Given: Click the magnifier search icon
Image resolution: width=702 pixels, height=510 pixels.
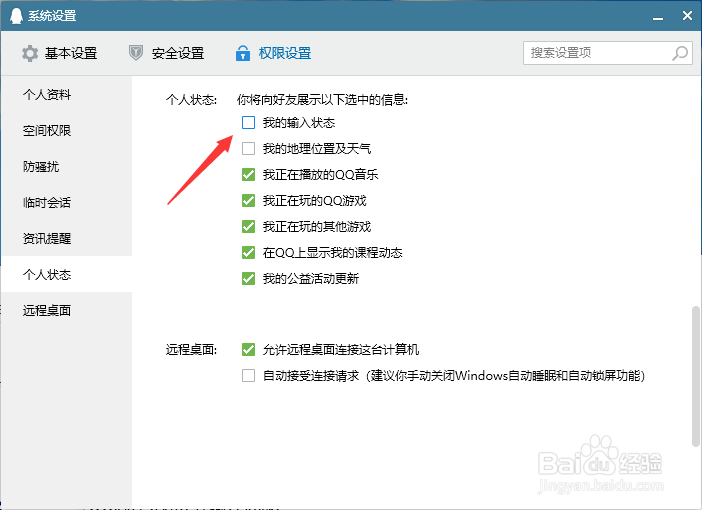Looking at the screenshot, I should (x=680, y=53).
